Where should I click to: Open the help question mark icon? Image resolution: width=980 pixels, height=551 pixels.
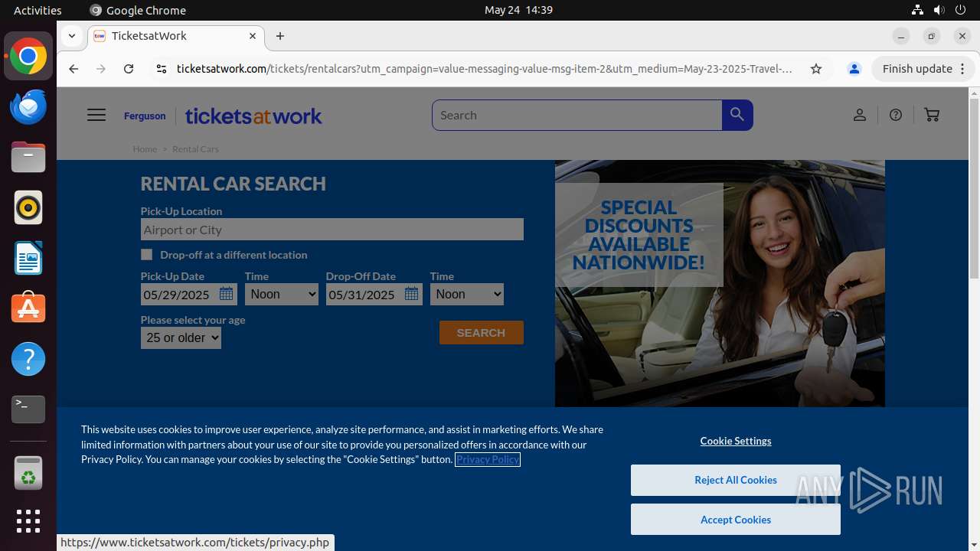pyautogui.click(x=896, y=115)
